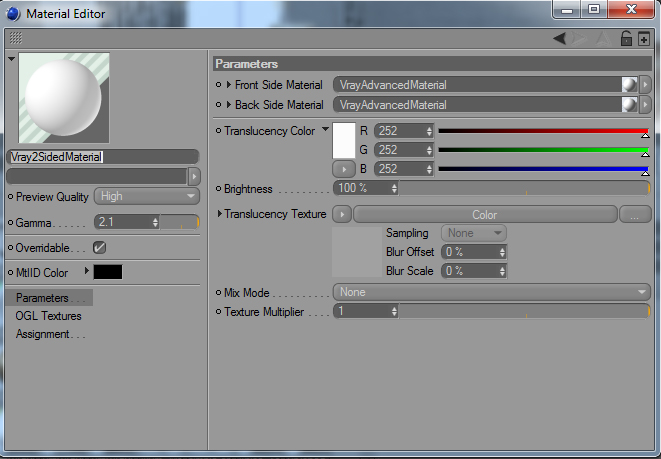The image size is (661, 459).
Task: Click the blue B channel slider
Action: pyautogui.click(x=543, y=169)
